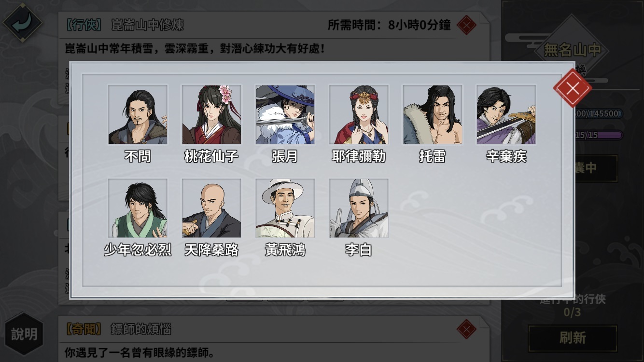
Task: Tap the 無名山中 location badge
Action: (572, 50)
